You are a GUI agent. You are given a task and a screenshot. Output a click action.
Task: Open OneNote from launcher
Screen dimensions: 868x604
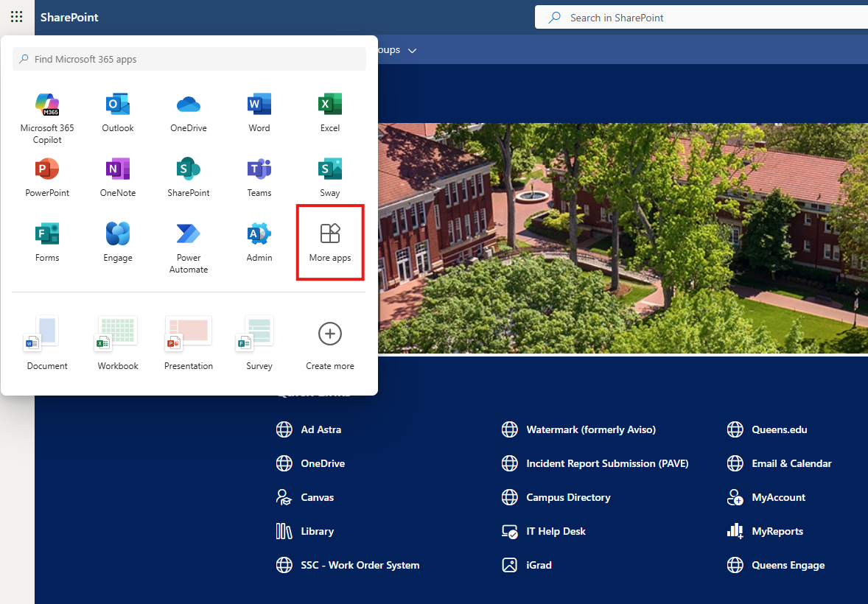[118, 170]
